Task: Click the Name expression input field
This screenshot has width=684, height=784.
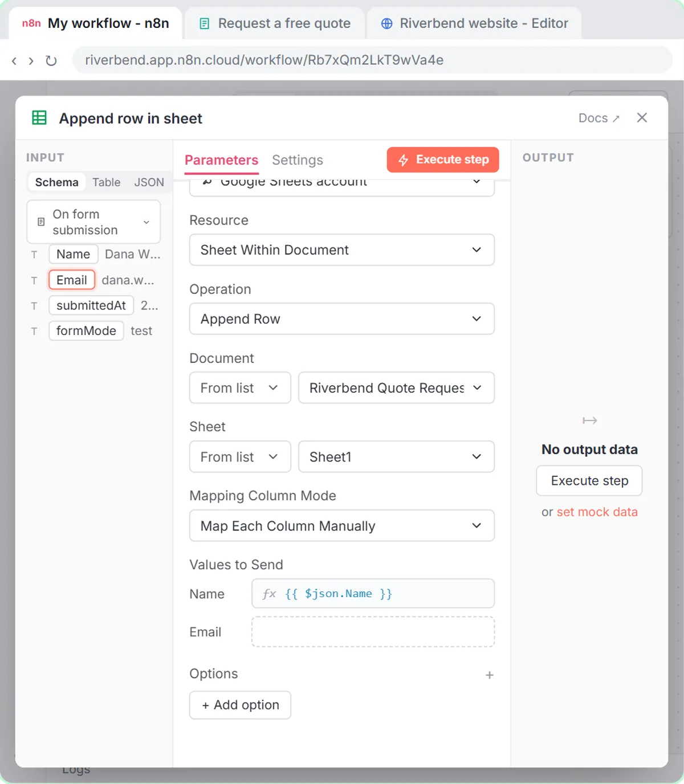Action: pyautogui.click(x=373, y=594)
